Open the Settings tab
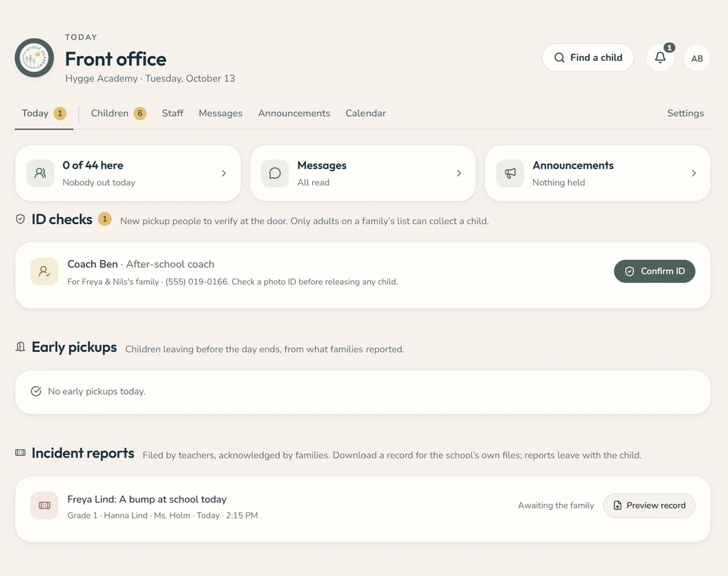 [685, 113]
